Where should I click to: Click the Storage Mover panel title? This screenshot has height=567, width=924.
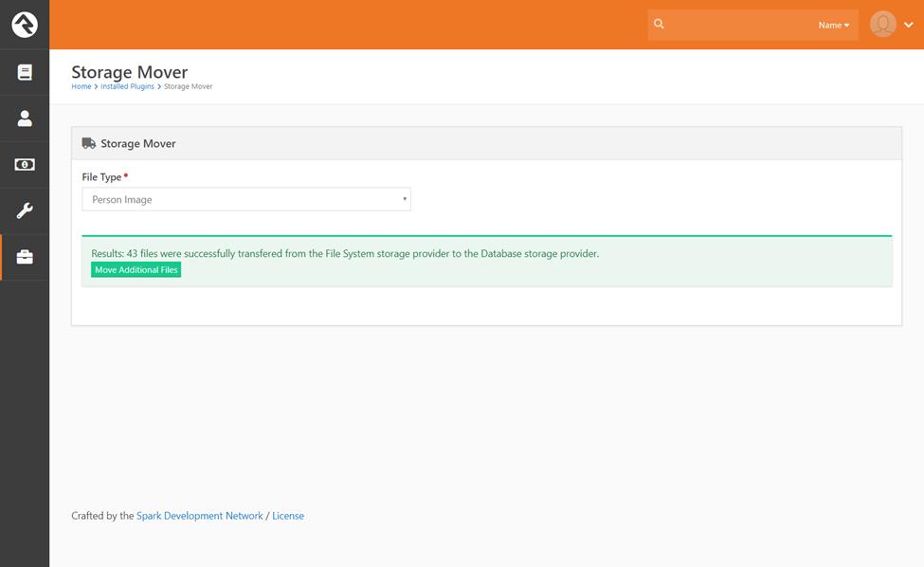click(138, 144)
